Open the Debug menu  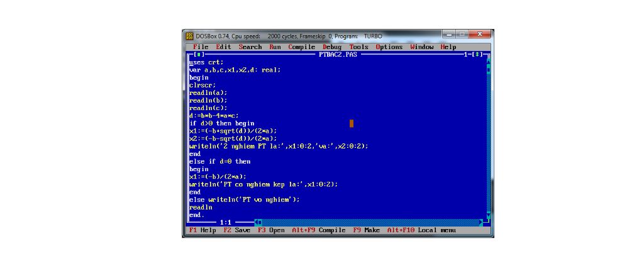click(x=332, y=47)
